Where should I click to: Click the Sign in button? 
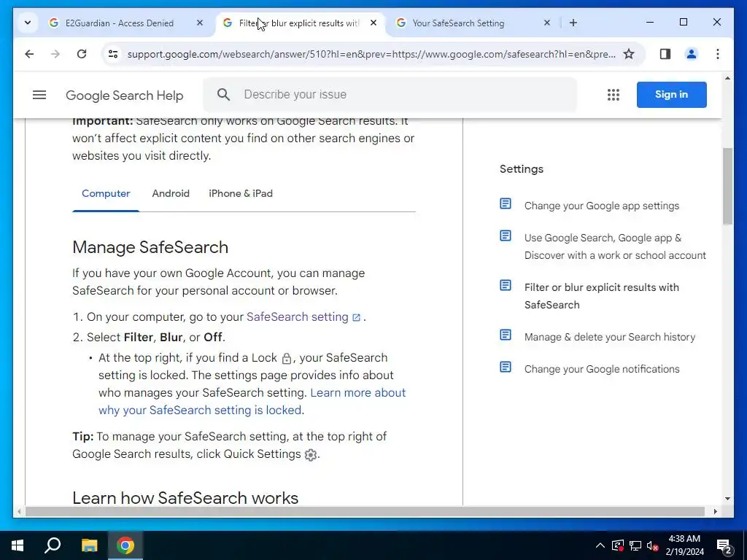tap(671, 94)
